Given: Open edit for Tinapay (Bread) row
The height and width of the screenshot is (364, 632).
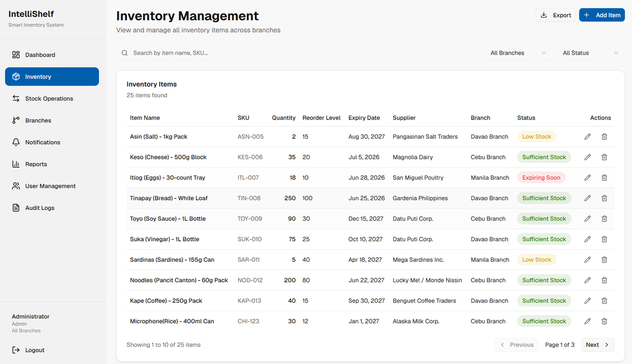Looking at the screenshot, I should click(588, 198).
